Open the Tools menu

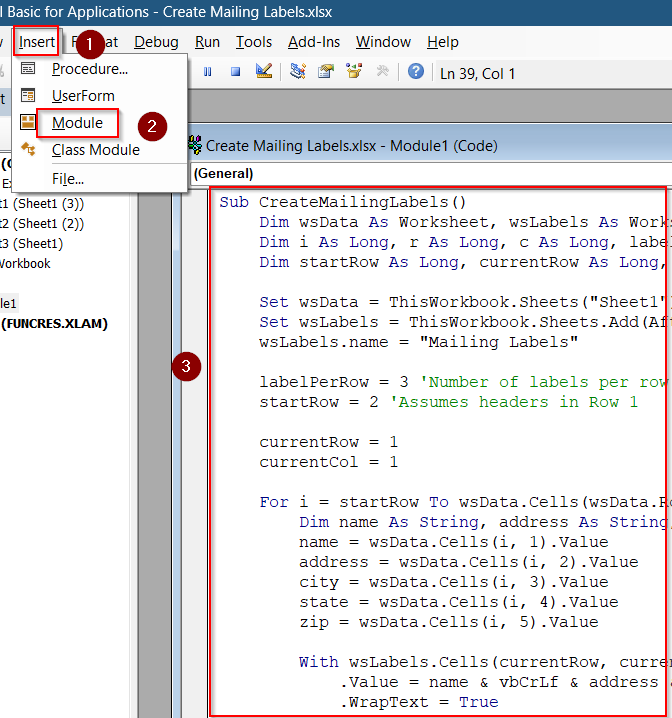click(254, 42)
